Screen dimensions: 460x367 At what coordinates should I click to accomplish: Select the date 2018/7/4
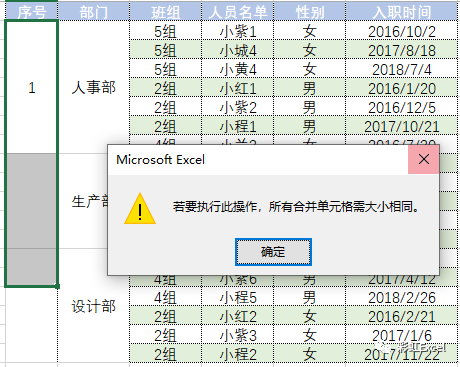pos(402,69)
